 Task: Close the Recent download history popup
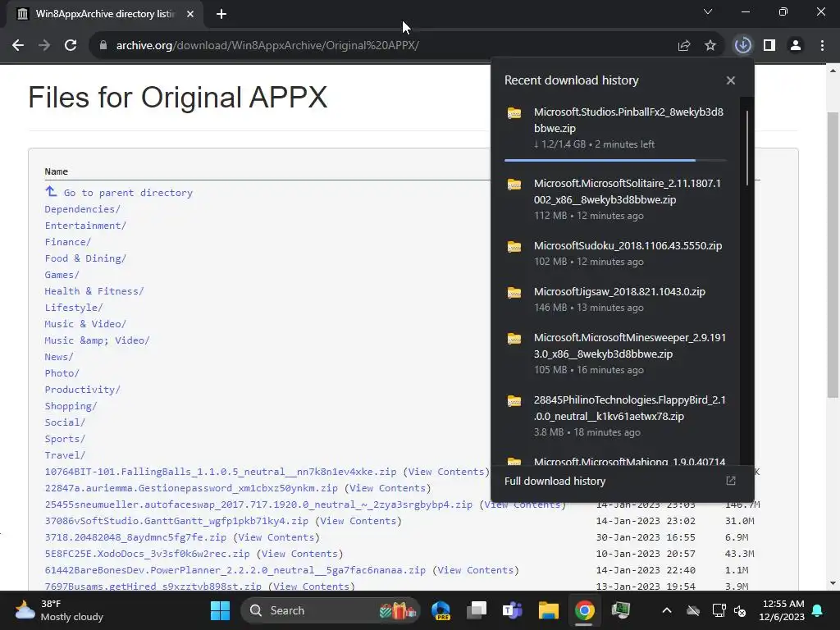[x=731, y=80]
